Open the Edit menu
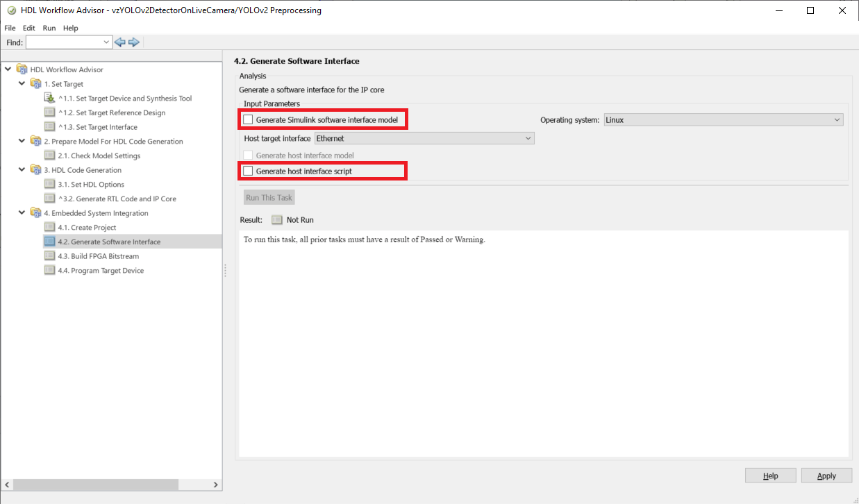The image size is (859, 504). pos(28,28)
